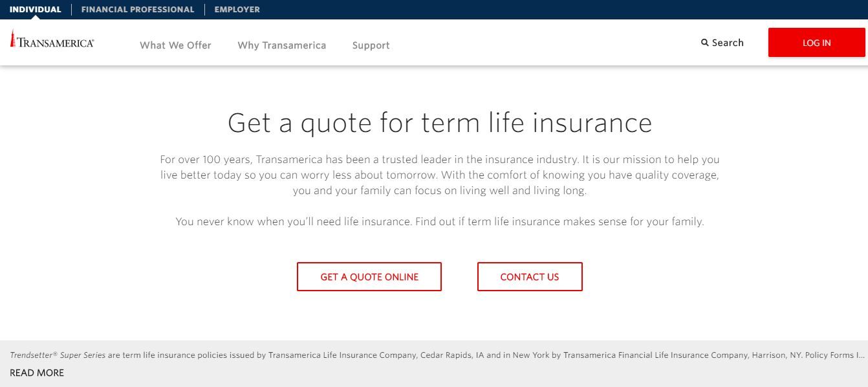Screen dimensions: 868x387
Task: Click the Search magnifier icon
Action: (x=704, y=43)
